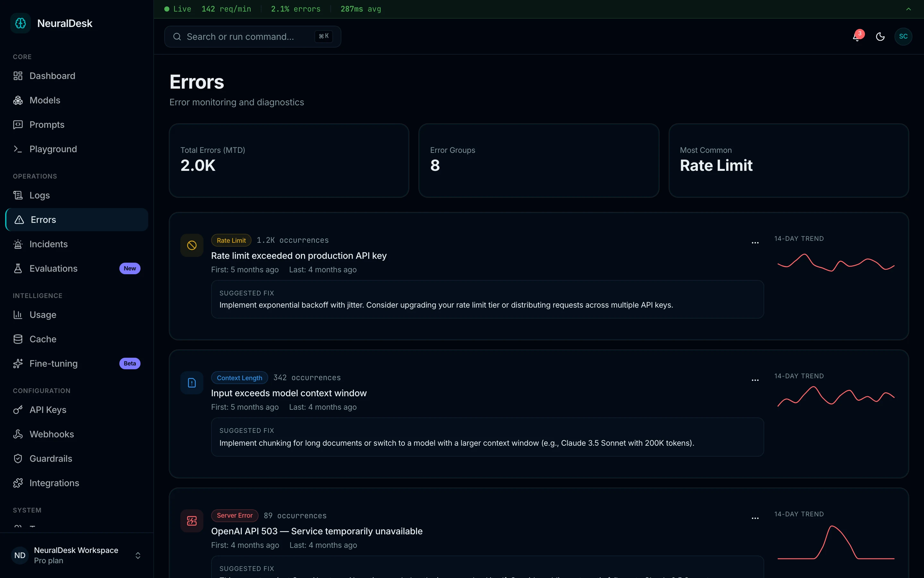The width and height of the screenshot is (924, 578).
Task: Open more options for Input exceeds context window
Action: (x=755, y=381)
